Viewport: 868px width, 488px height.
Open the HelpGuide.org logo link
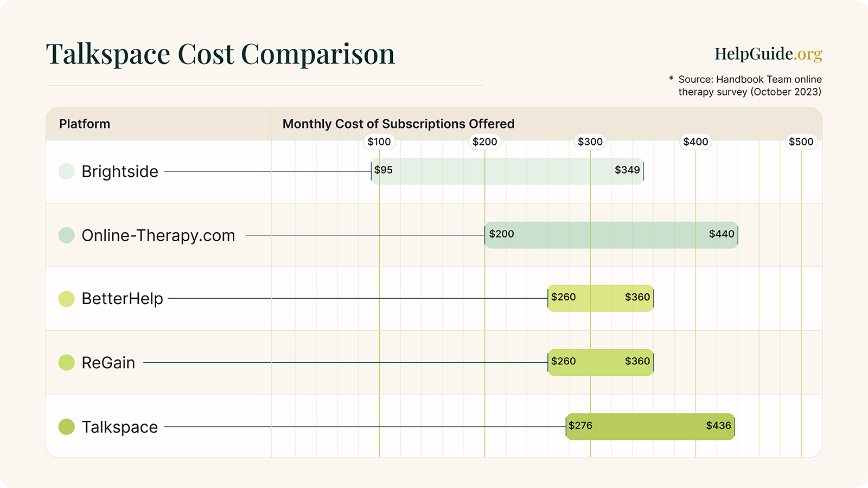point(768,54)
